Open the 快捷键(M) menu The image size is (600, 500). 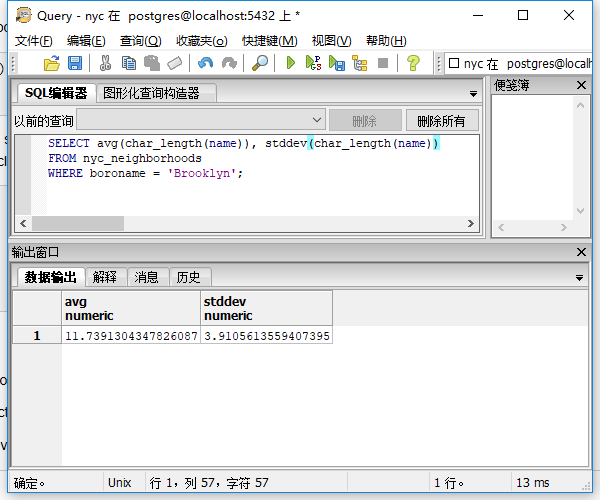tap(269, 41)
